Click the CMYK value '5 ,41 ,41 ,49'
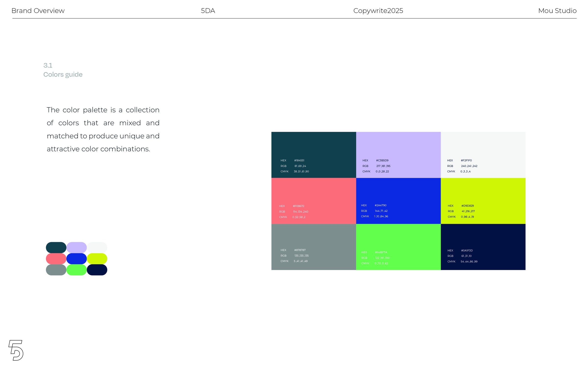588x368 pixels. (x=301, y=261)
